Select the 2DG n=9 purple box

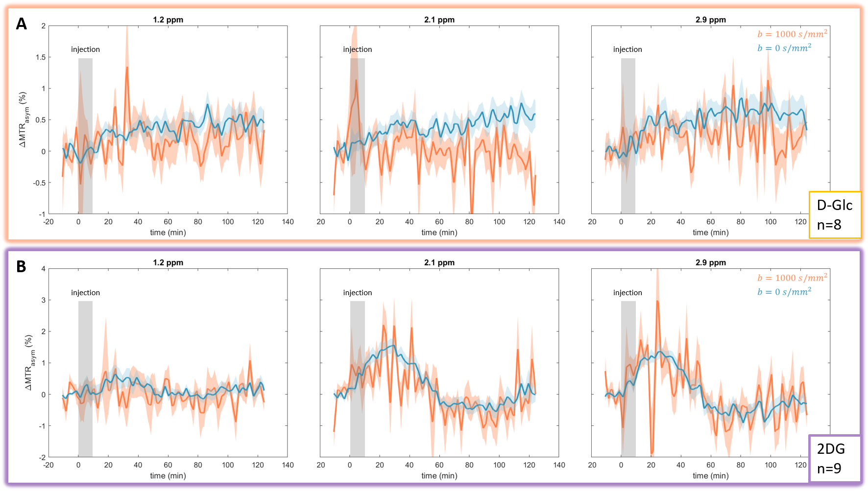point(835,458)
